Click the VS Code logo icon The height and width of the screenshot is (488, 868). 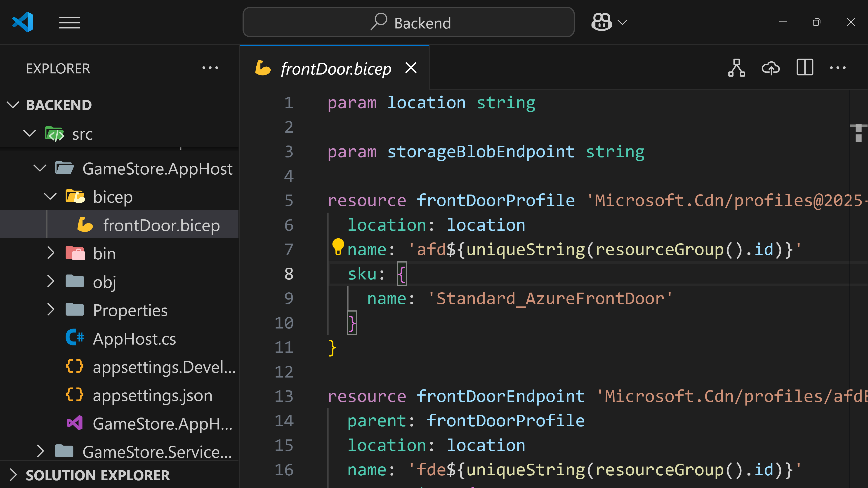click(x=23, y=22)
